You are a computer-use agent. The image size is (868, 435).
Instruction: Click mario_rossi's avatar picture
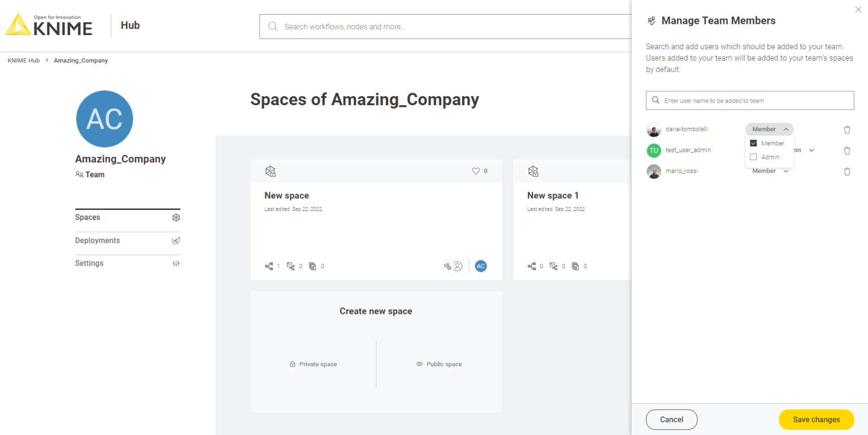click(654, 171)
